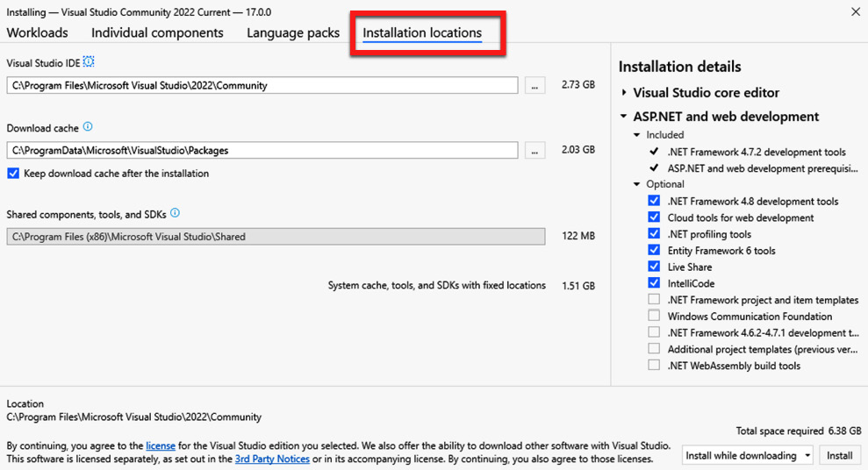The image size is (868, 470).
Task: Check .NET Framework project and item templates
Action: [654, 299]
